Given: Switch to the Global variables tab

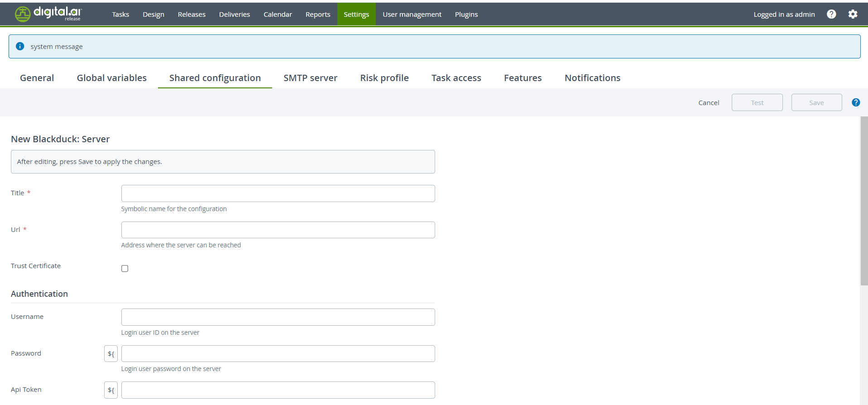Looking at the screenshot, I should point(112,78).
